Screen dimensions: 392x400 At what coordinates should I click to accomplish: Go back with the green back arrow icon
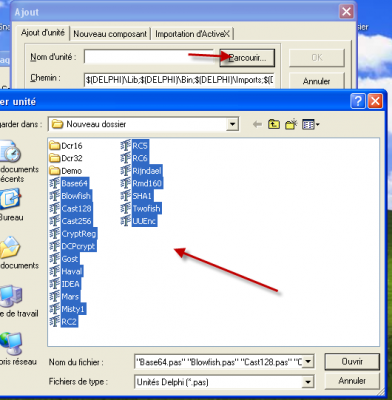[257, 125]
